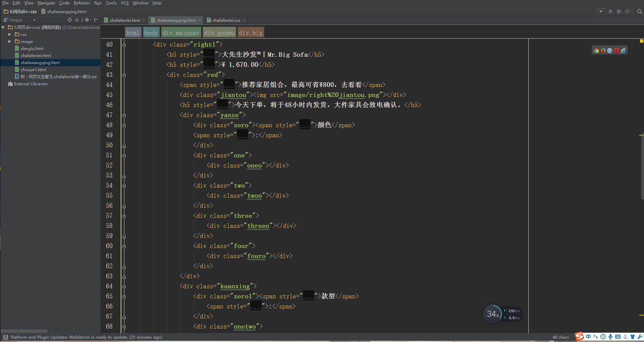Open Search Everywhere magnifier icon
Viewport: 644px width, 342px height.
click(639, 11)
